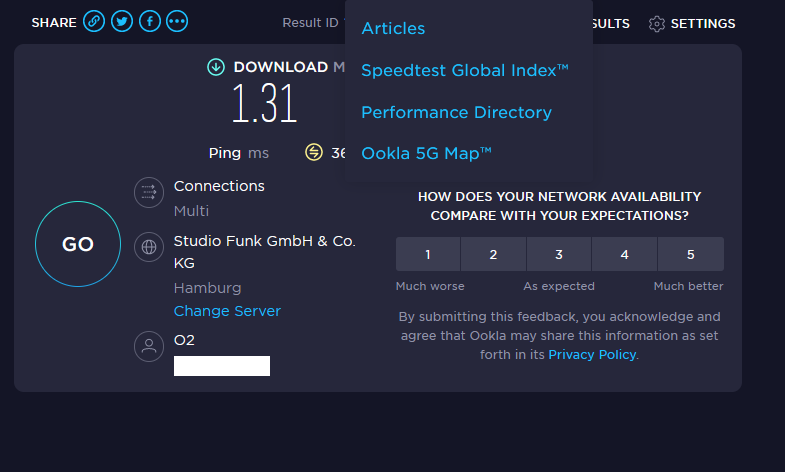Click the Much better label
The image size is (785, 472).
pos(688,286)
